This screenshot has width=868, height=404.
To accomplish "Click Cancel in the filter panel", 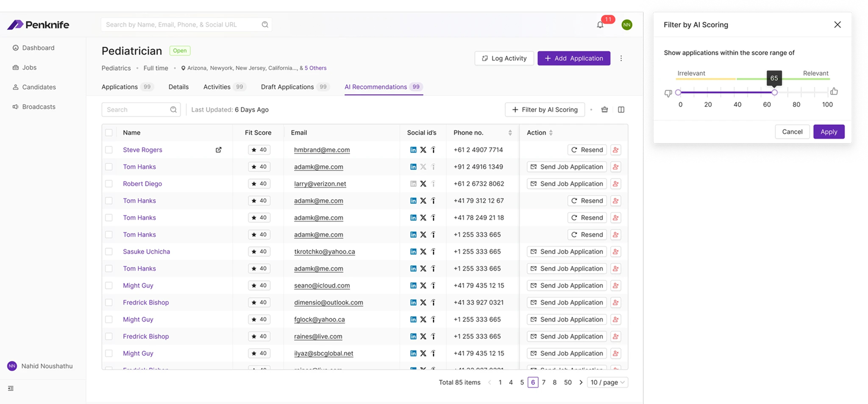I will coord(792,132).
